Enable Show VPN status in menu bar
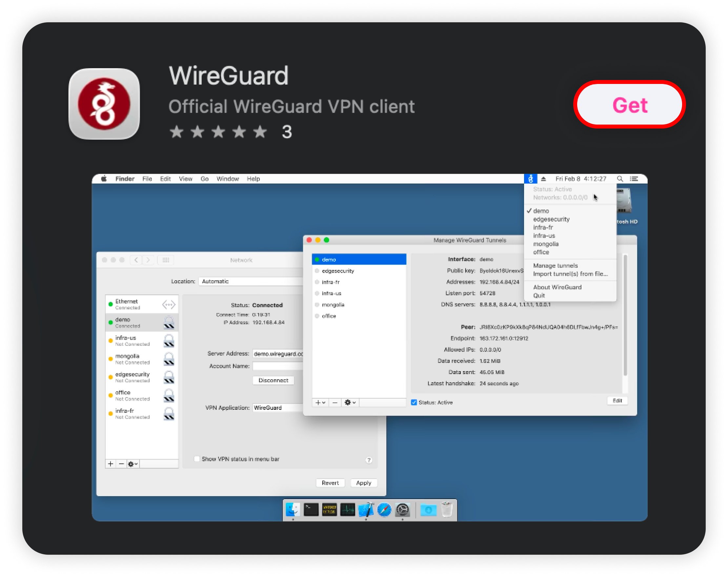 tap(197, 459)
